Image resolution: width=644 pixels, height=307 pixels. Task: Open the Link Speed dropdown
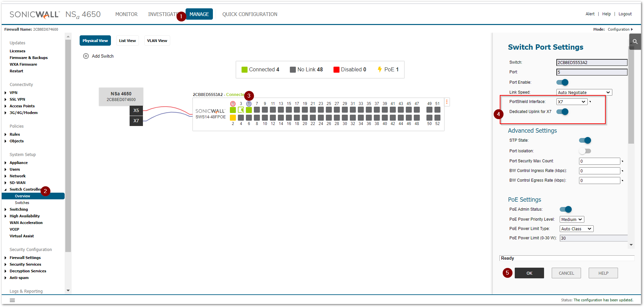coord(584,92)
